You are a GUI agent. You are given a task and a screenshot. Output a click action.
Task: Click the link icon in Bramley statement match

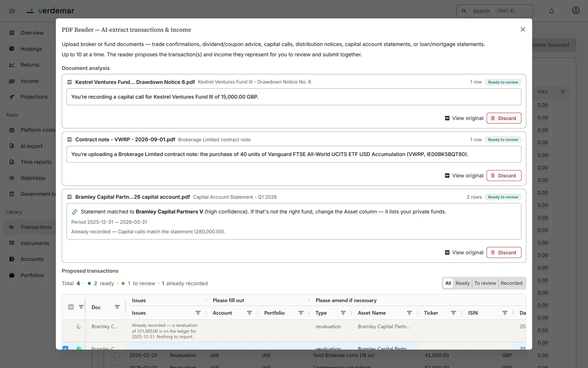tap(75, 212)
